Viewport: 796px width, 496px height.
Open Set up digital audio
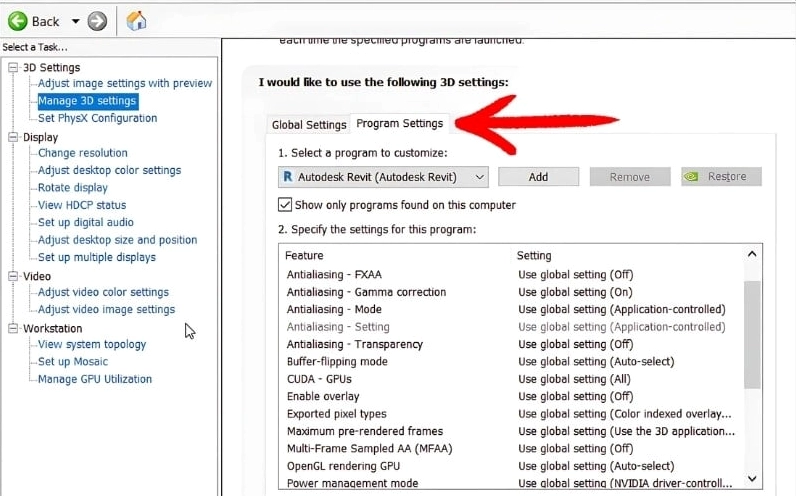pos(85,222)
